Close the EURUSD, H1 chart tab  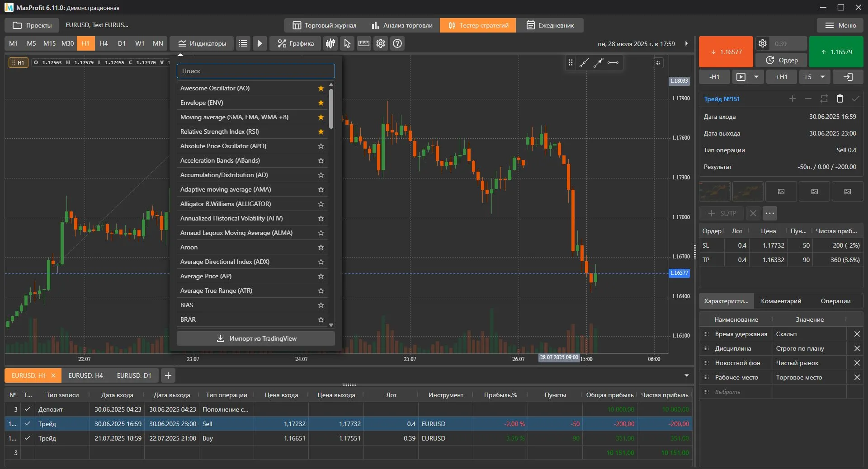tap(53, 375)
